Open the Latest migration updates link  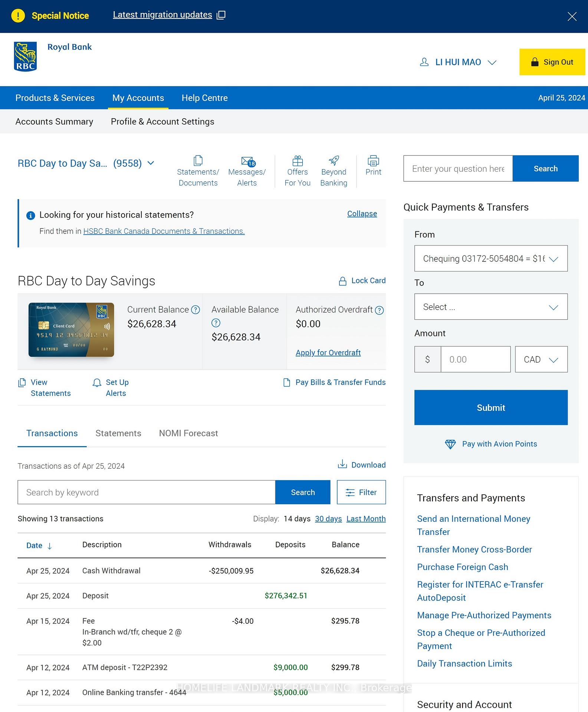[x=169, y=15]
